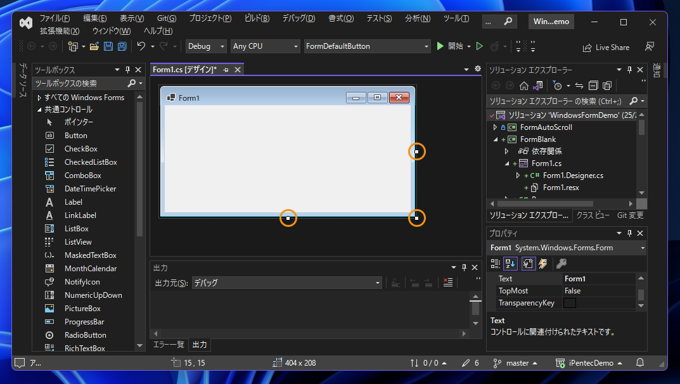
Task: Click the Property Pages wrench icon
Action: (x=561, y=263)
